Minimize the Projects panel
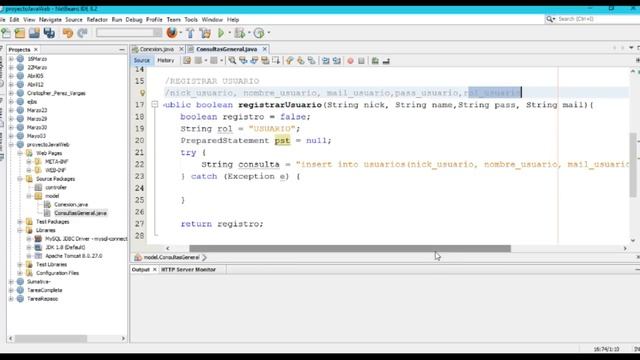640x360 pixels. click(x=122, y=49)
